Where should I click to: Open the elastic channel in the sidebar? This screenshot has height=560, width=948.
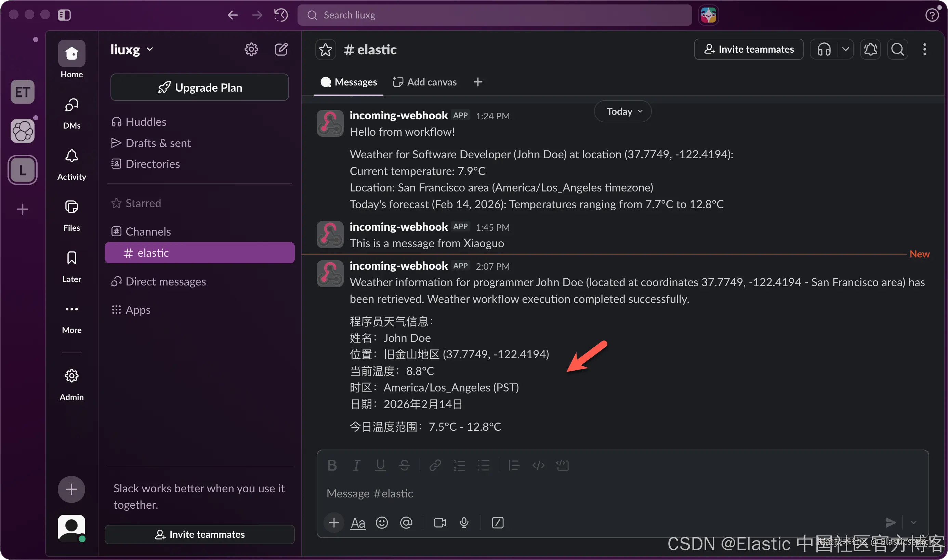200,253
